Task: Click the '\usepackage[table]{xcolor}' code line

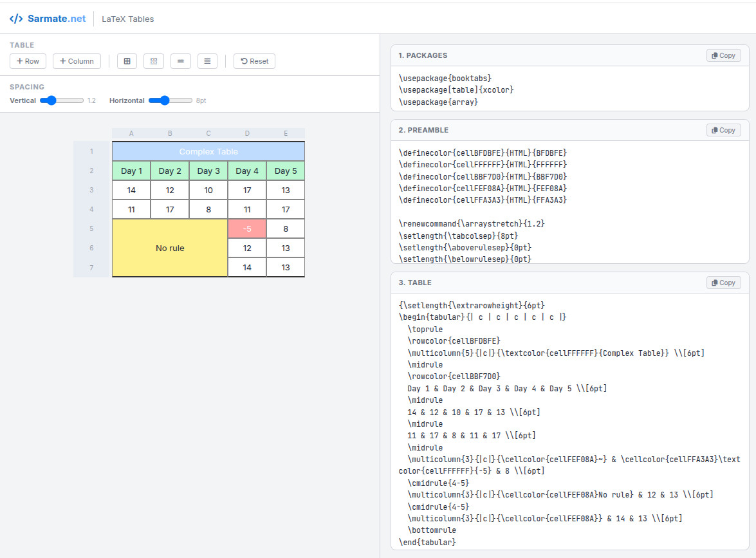Action: click(456, 90)
